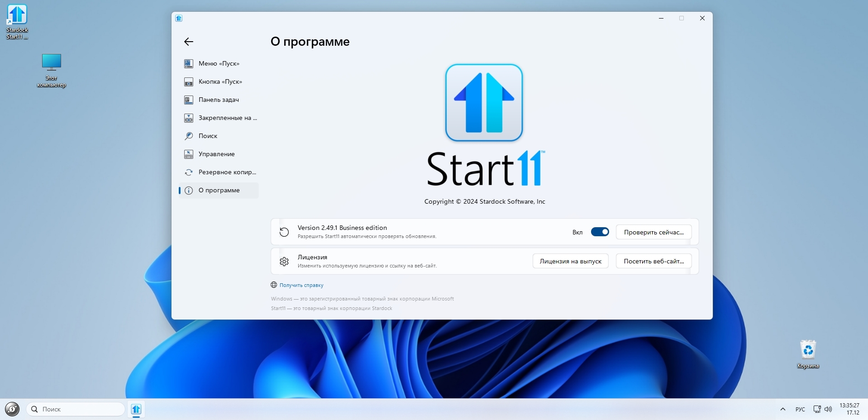Image resolution: width=868 pixels, height=420 pixels.
Task: Open the Закрепленные на... page
Action: pos(219,118)
